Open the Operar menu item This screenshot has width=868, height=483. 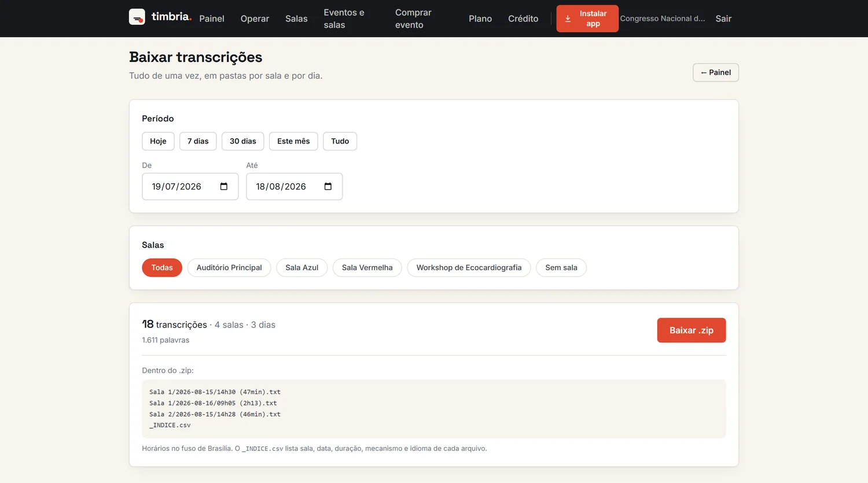click(x=255, y=19)
